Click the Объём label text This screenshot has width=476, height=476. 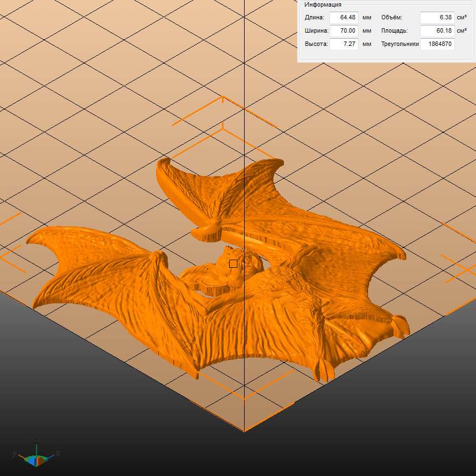click(x=391, y=18)
